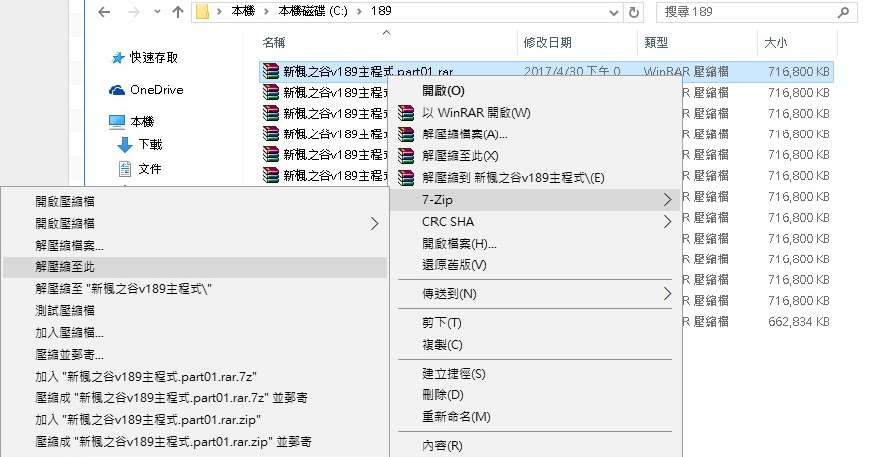Select 快速存取 in the navigation pane

154,57
